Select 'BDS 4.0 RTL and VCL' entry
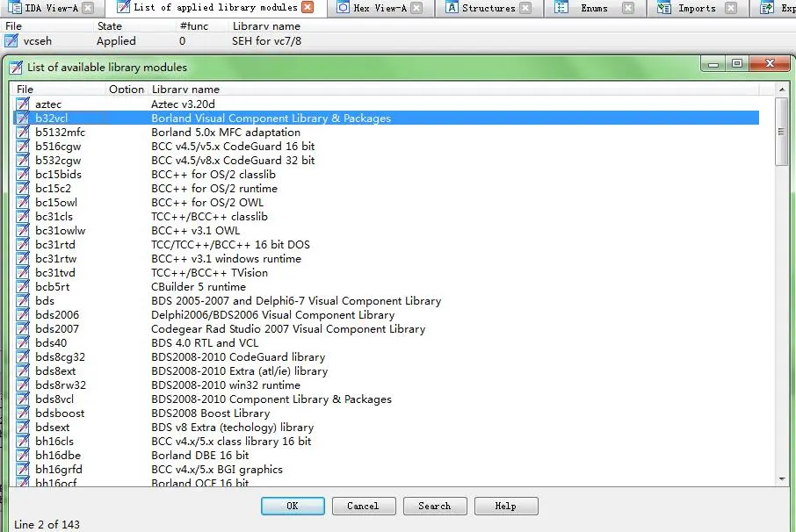796x532 pixels. pos(386,343)
